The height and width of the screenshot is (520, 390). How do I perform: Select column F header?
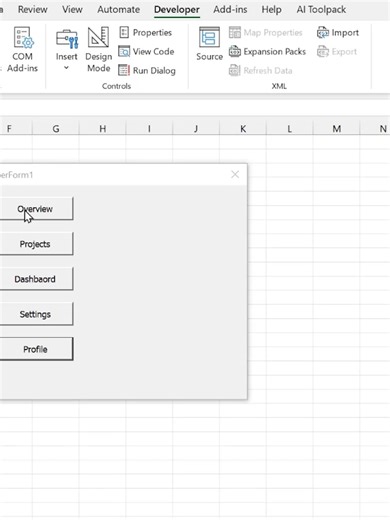pos(16,129)
